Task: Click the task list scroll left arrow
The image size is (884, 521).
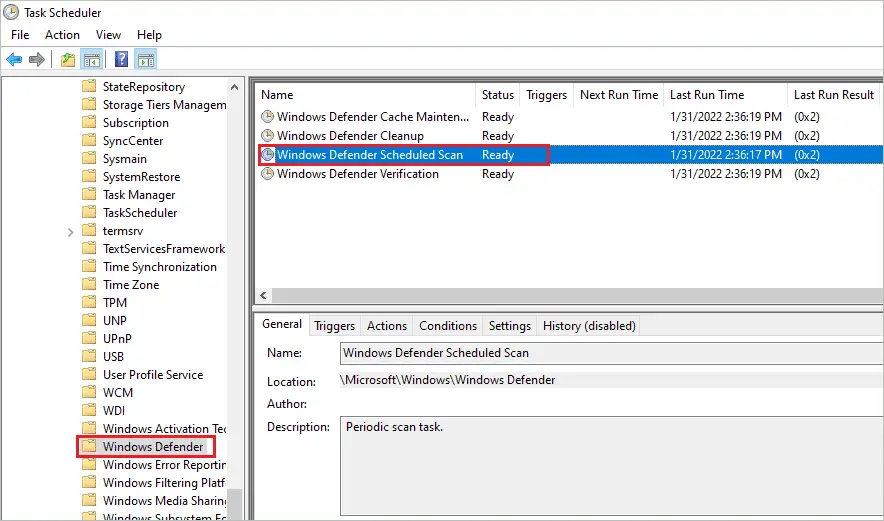Action: tap(263, 295)
